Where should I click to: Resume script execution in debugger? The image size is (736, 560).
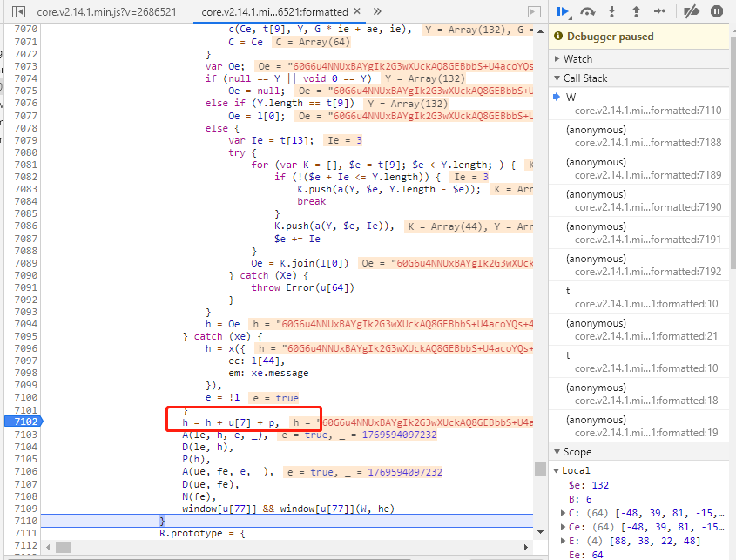[564, 11]
